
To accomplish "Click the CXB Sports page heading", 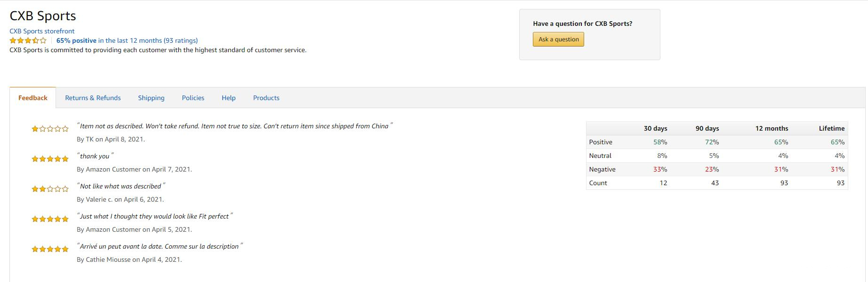I will pyautogui.click(x=43, y=16).
